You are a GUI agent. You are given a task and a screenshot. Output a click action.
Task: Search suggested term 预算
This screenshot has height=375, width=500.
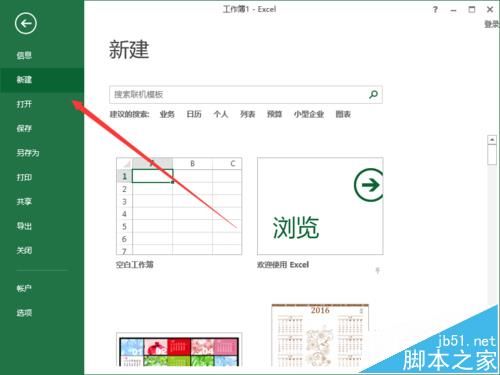point(274,114)
